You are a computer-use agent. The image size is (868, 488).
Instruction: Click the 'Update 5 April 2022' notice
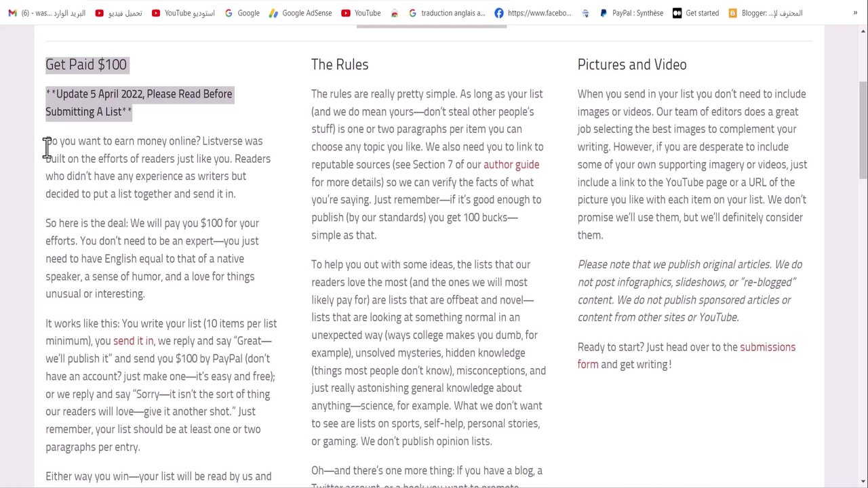click(x=139, y=103)
